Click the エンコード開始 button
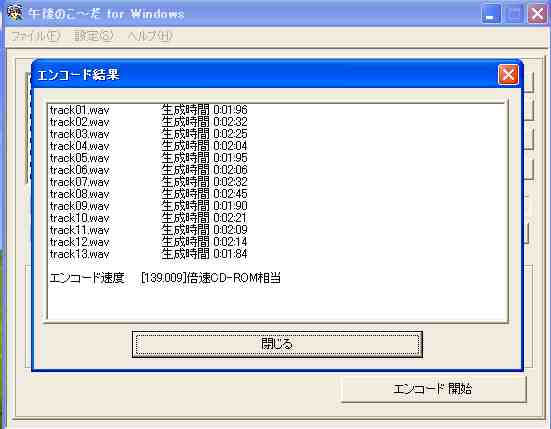The width and height of the screenshot is (551, 429). 433,389
